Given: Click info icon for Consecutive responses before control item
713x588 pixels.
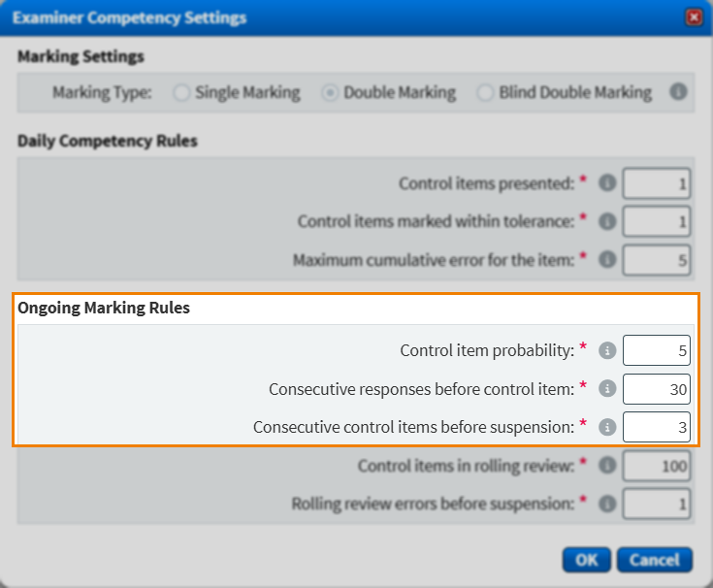Looking at the screenshot, I should tap(608, 389).
